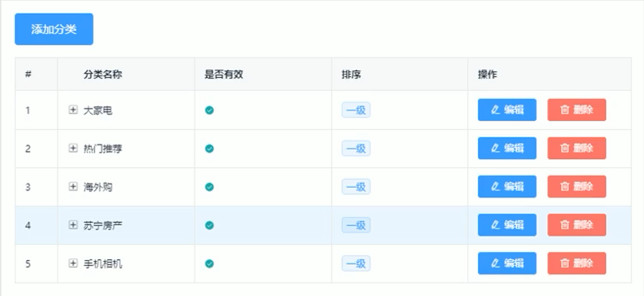
Task: Click green valid checkmark icon for 手机相机
Action: pos(209,264)
